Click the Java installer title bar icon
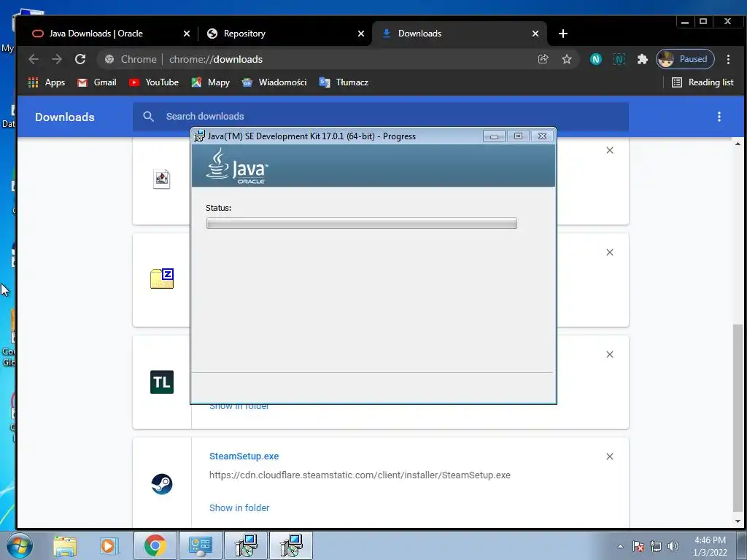Screen dimensions: 747x560 click(199, 136)
